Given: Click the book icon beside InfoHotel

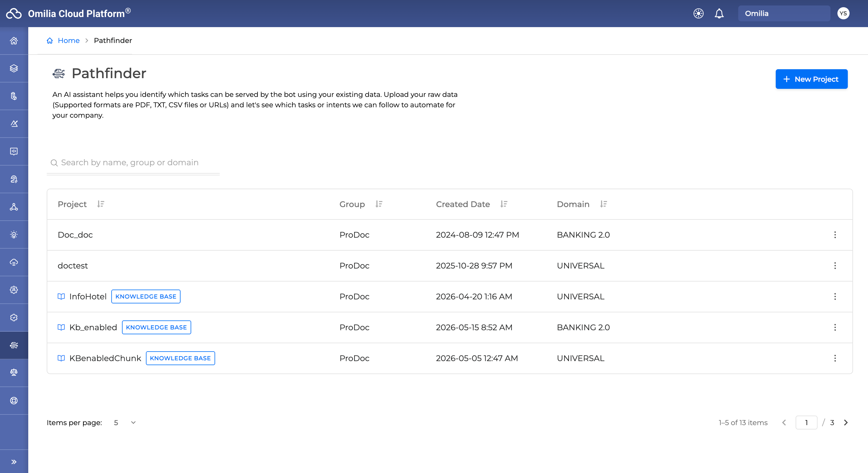Looking at the screenshot, I should coord(61,296).
